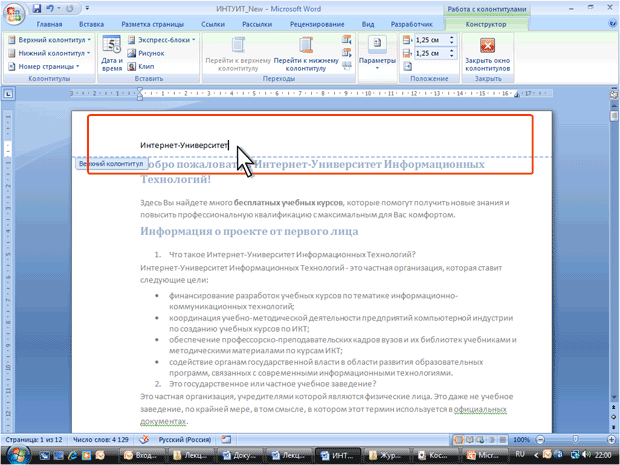This screenshot has height=465, width=620.
Task: Switch to Draft view
Action: [503, 440]
